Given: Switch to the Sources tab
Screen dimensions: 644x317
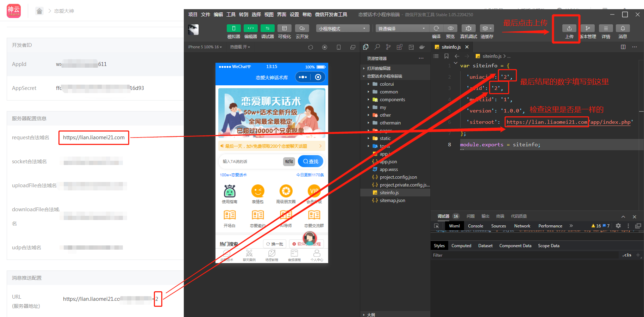Looking at the screenshot, I should coord(498,226).
